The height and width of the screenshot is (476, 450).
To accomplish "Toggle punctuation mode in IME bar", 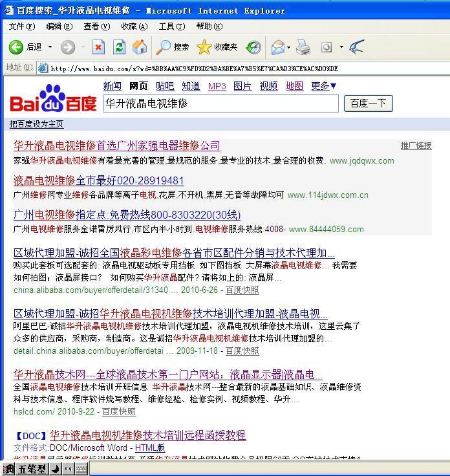I will [68, 470].
